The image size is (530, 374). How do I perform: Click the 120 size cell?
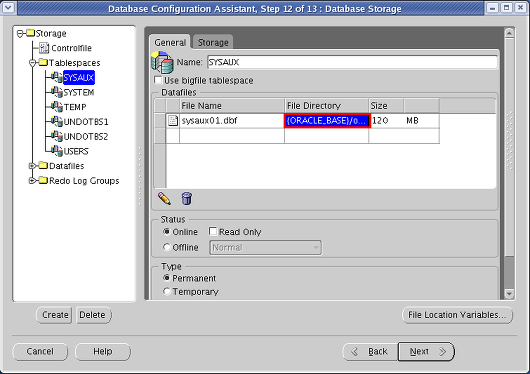point(387,120)
